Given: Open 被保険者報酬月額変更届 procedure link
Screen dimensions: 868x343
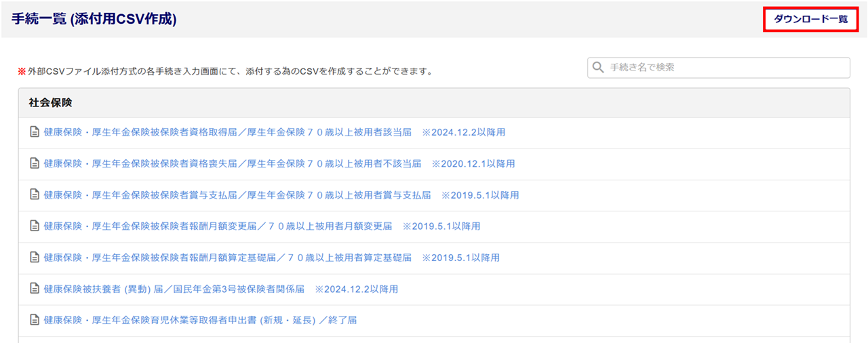Looking at the screenshot, I should pyautogui.click(x=262, y=226).
